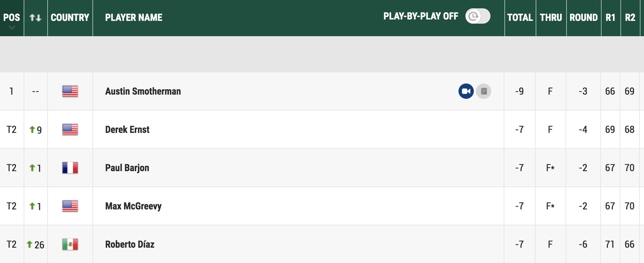Sort leaderboard by POS column chevron

point(12,27)
